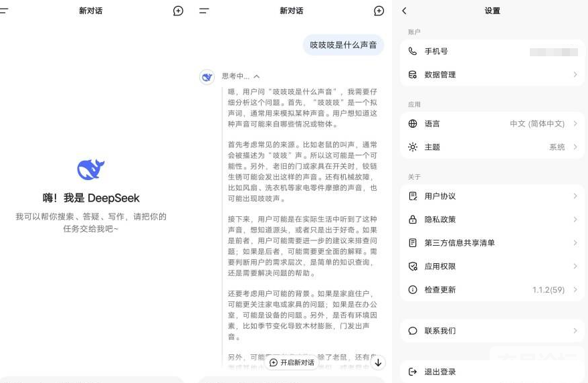Tap the DeepSeek whale logo on welcome screen
The image size is (588, 383).
pyautogui.click(x=91, y=169)
